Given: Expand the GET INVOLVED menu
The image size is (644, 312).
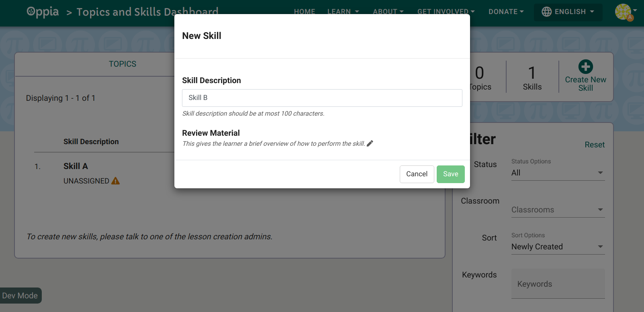Looking at the screenshot, I should tap(446, 12).
